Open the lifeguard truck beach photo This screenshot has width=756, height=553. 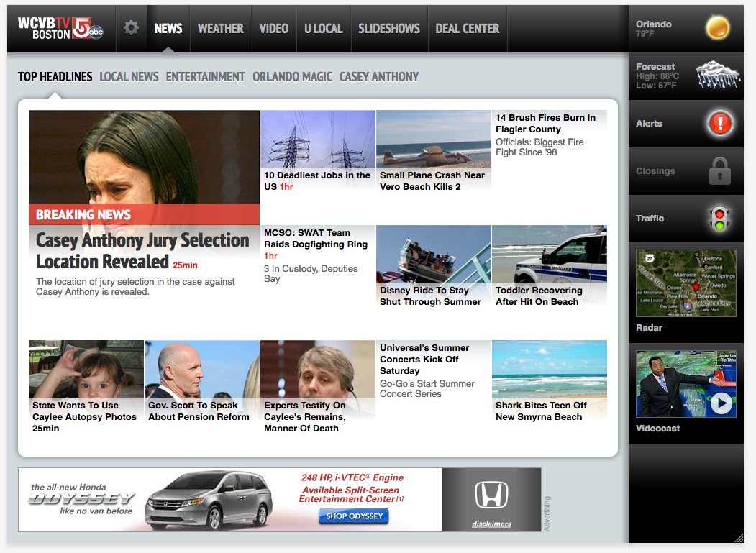pos(549,254)
